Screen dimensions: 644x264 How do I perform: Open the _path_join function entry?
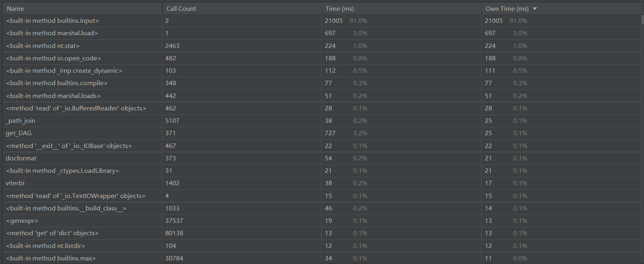(x=322, y=121)
